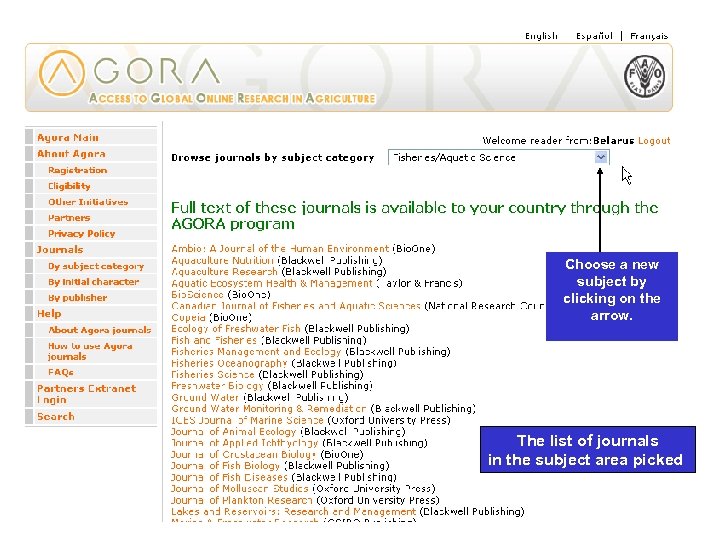
Task: Browse journals By subject category
Action: 96,266
